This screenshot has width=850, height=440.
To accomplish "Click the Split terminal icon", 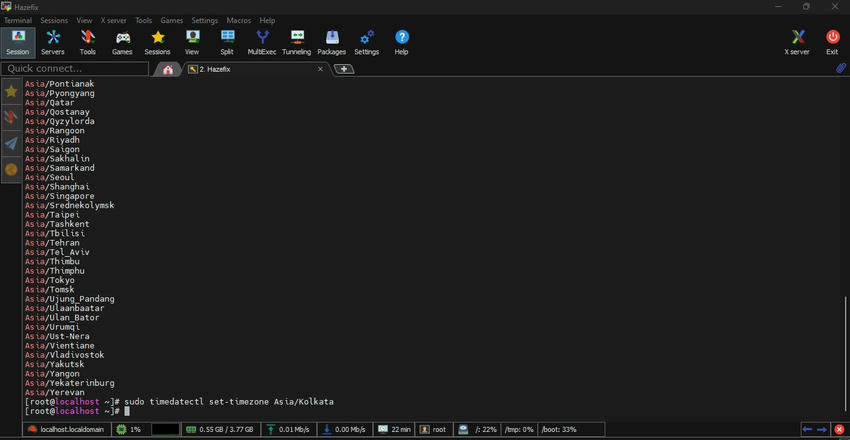I will click(x=227, y=43).
